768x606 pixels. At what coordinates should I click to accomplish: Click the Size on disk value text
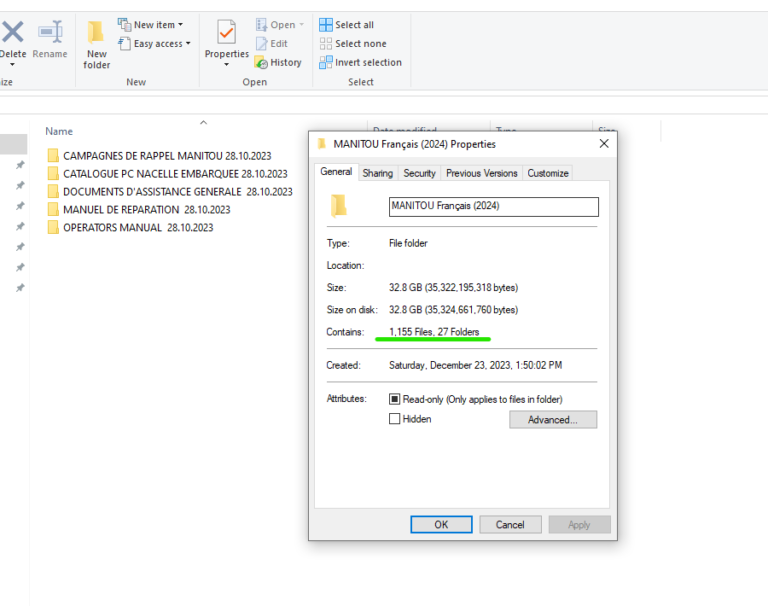[x=453, y=310]
